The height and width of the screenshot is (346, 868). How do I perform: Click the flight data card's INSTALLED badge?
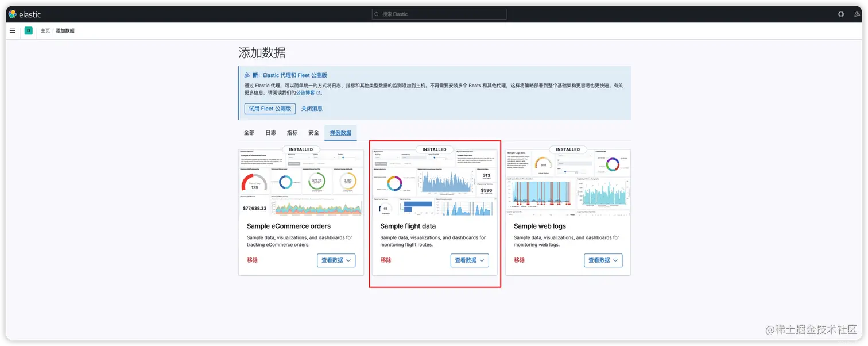(x=435, y=149)
